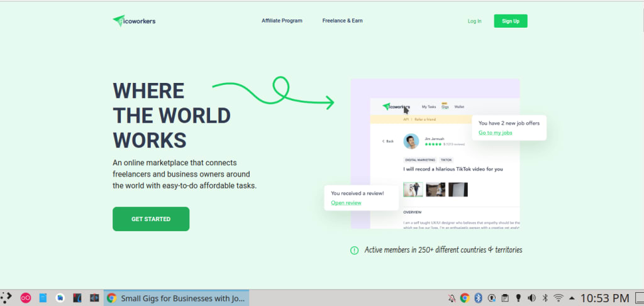Screen dimensions: 644x306
Task: Open the dark blue arrow taskbar icon
Action: 94,298
